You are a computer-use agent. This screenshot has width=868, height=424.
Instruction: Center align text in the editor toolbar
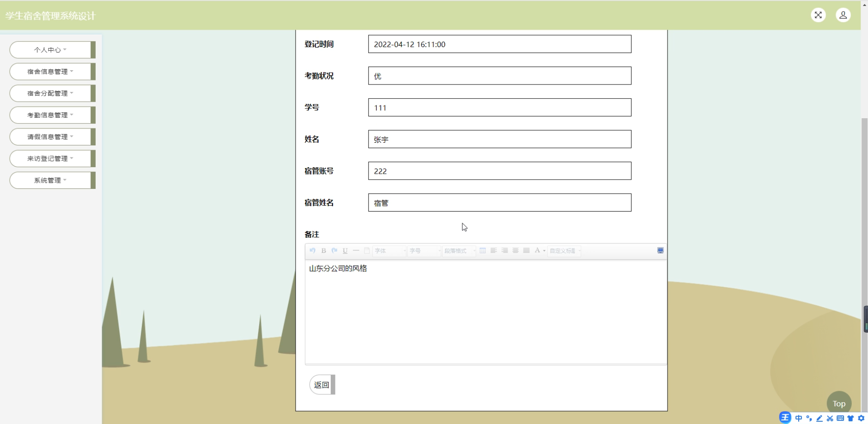point(516,250)
